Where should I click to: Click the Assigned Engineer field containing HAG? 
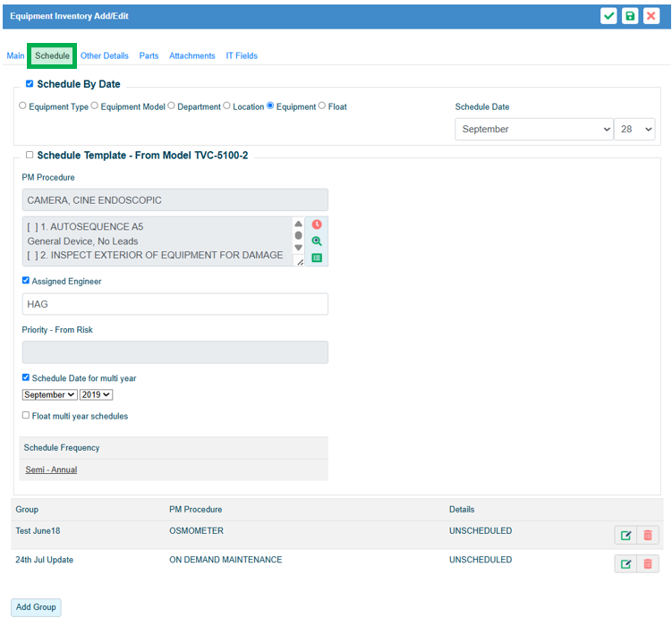pyautogui.click(x=174, y=304)
